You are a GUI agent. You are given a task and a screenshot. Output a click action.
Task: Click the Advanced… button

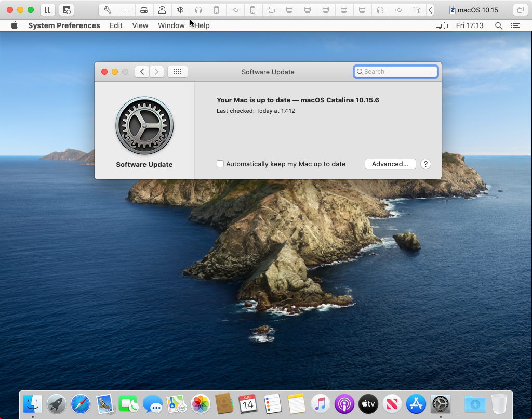390,164
